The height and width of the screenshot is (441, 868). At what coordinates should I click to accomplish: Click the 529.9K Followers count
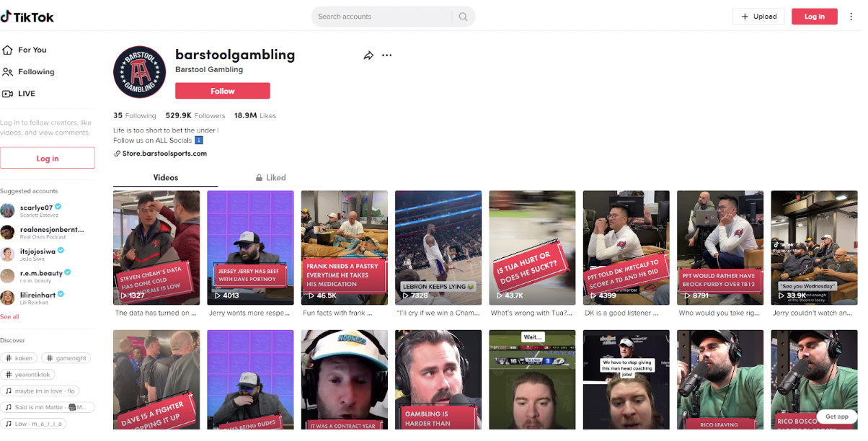195,115
